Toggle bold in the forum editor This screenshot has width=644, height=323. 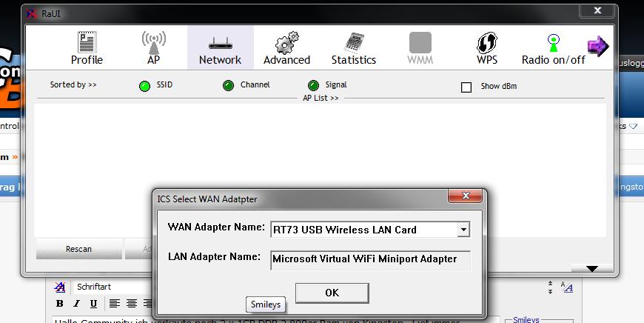59,304
